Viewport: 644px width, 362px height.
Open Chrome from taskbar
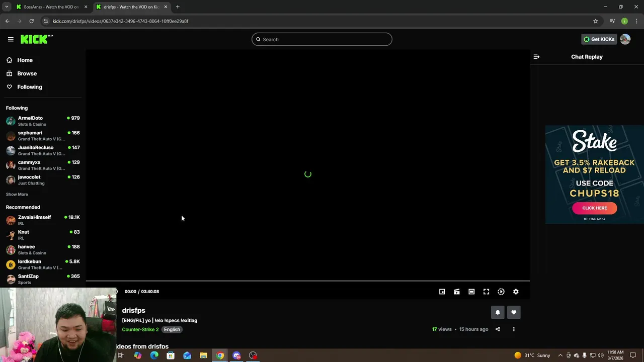click(x=220, y=355)
